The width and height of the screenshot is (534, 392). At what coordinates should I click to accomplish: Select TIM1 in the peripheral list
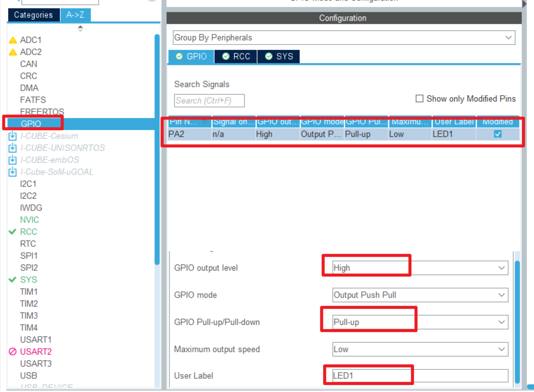point(29,292)
